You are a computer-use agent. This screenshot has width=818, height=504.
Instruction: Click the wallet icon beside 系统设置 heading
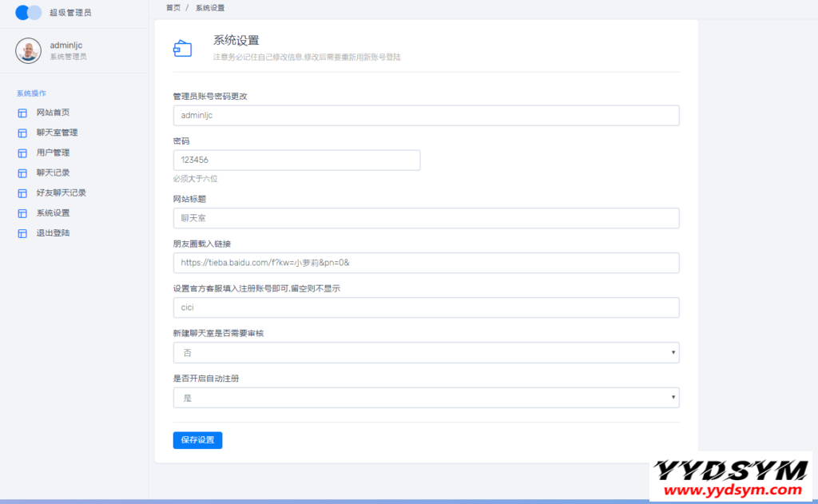183,49
